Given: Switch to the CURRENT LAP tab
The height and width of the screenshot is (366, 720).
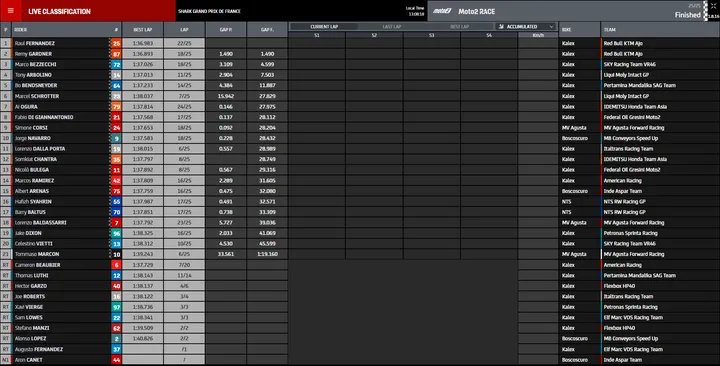Looking at the screenshot, I should tap(324, 27).
